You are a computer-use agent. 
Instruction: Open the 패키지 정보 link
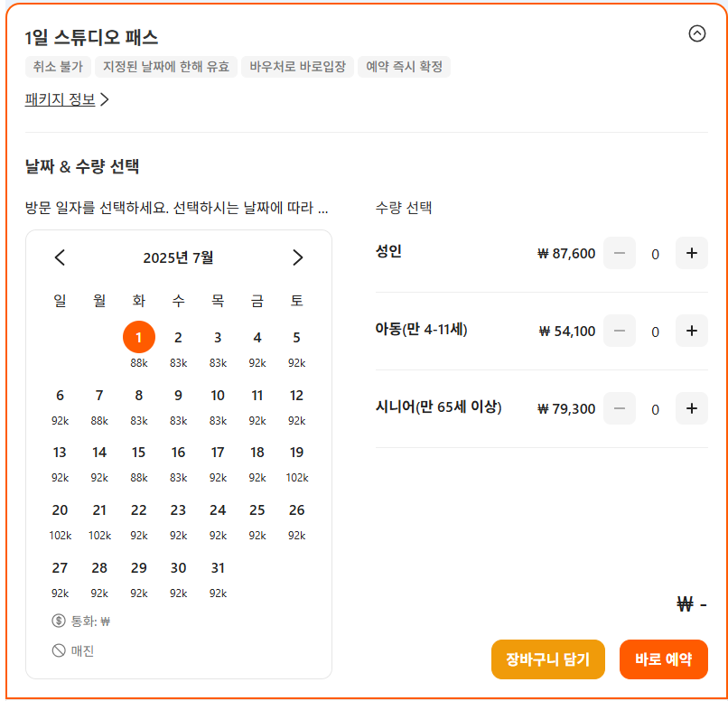(x=67, y=99)
